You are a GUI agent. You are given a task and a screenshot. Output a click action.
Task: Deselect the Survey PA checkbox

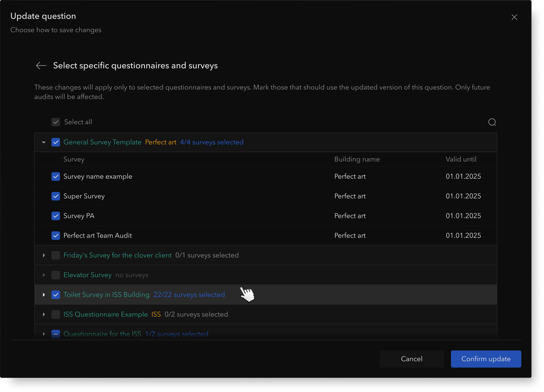tap(56, 216)
